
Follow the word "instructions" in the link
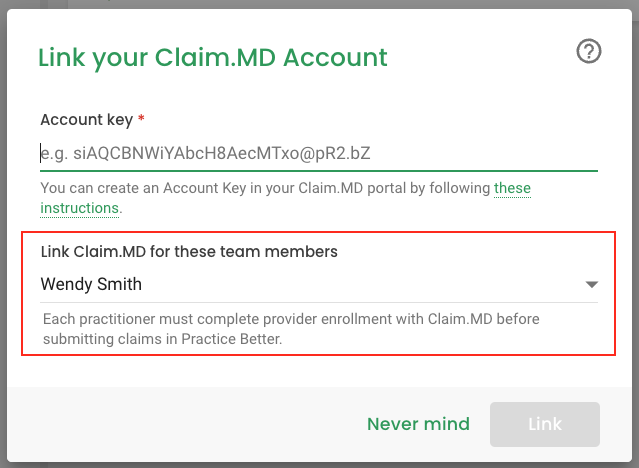(x=79, y=208)
